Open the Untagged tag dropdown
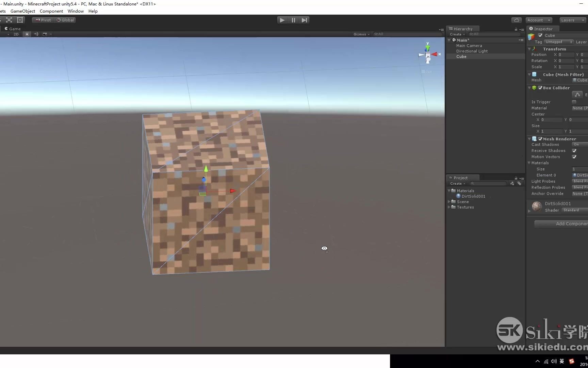 point(558,42)
